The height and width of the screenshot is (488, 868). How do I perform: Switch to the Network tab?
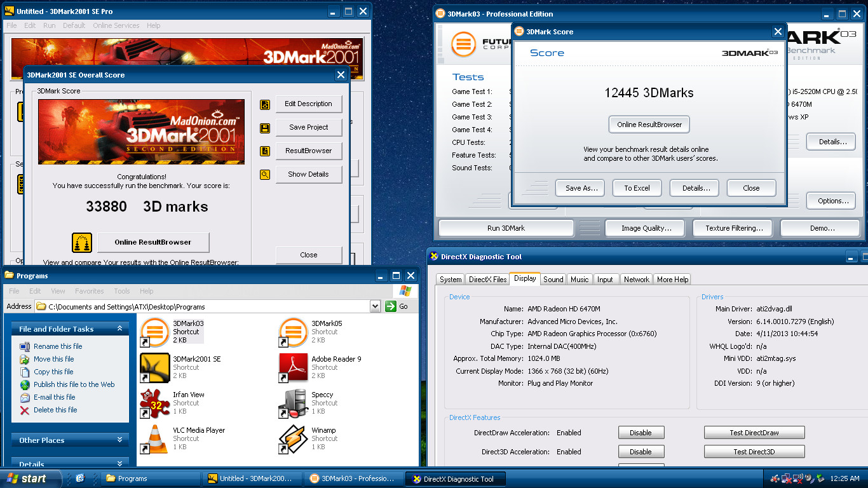[x=637, y=280]
